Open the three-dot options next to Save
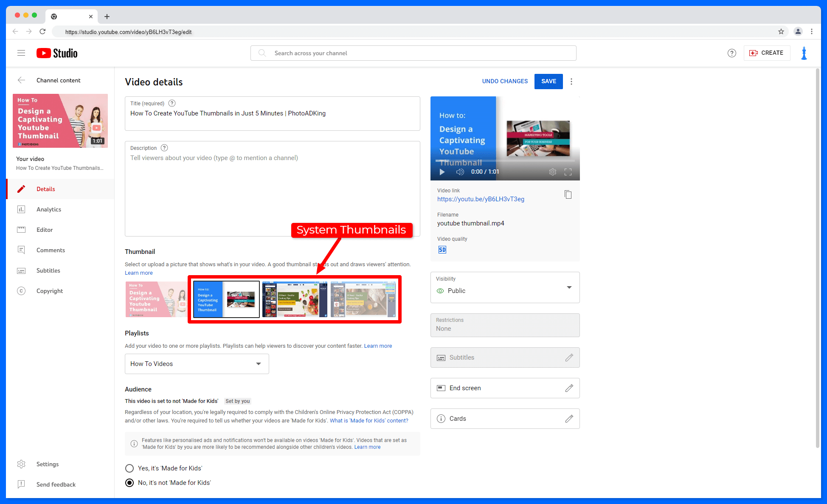 571,81
